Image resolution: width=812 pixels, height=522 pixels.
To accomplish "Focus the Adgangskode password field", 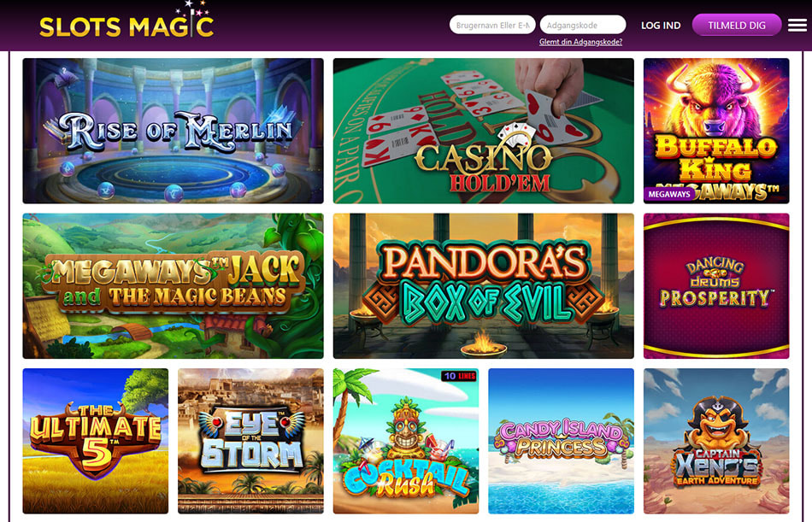I will (583, 25).
